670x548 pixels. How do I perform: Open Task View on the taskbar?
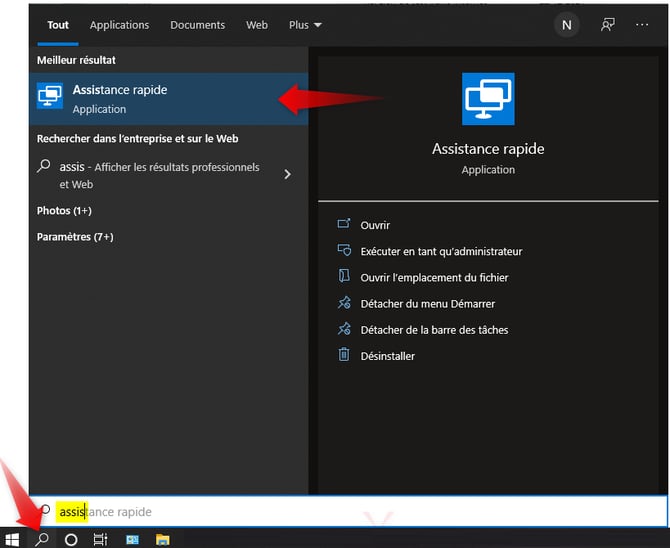click(100, 540)
